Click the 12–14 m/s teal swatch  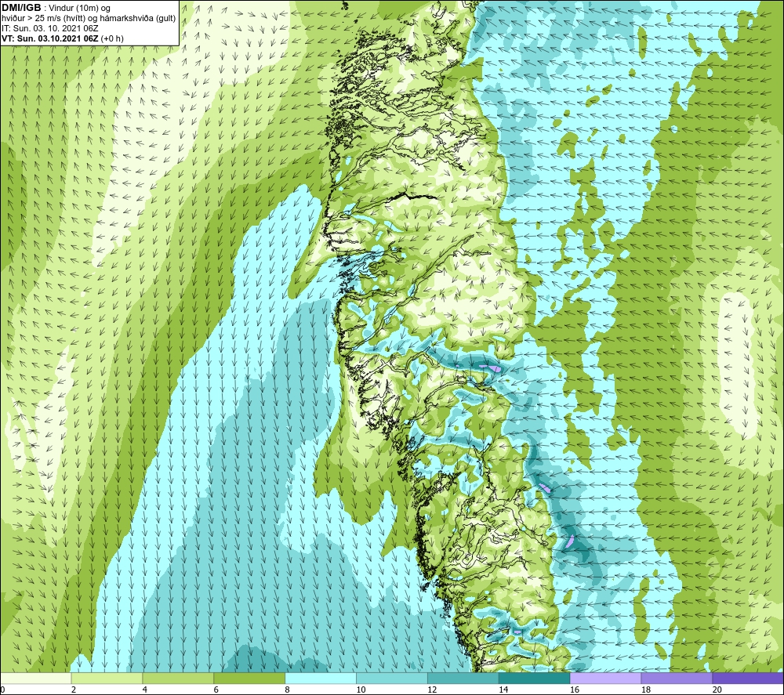point(463,678)
